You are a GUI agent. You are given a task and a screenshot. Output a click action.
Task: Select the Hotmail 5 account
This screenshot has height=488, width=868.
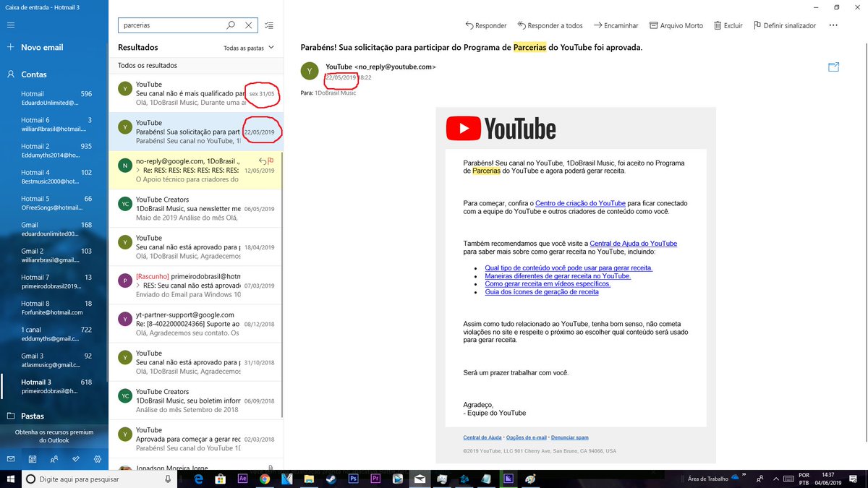pyautogui.click(x=54, y=203)
